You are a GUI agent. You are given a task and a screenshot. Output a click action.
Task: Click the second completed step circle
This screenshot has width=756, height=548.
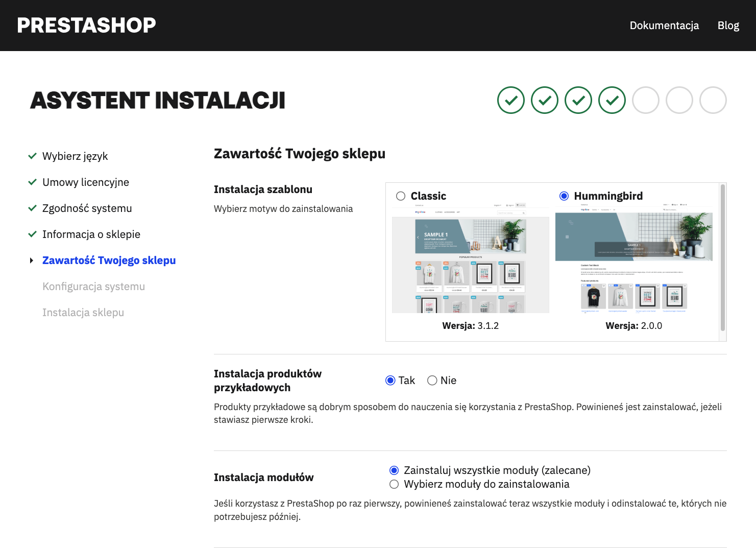pyautogui.click(x=545, y=100)
